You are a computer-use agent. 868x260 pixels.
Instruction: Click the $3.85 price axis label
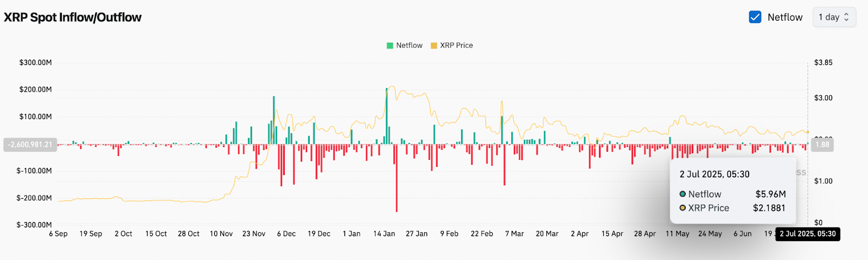(823, 63)
